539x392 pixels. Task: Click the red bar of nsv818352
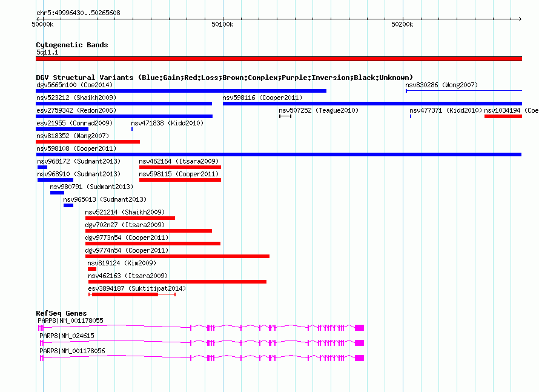(88, 142)
